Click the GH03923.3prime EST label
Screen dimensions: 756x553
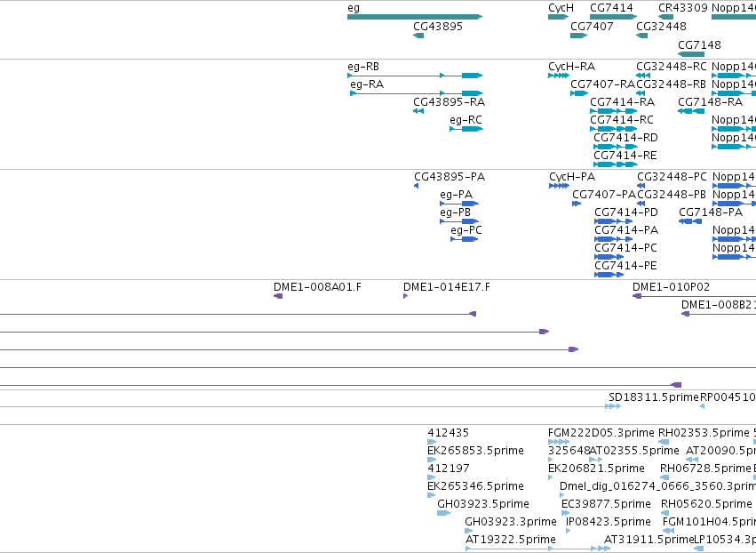pos(511,522)
